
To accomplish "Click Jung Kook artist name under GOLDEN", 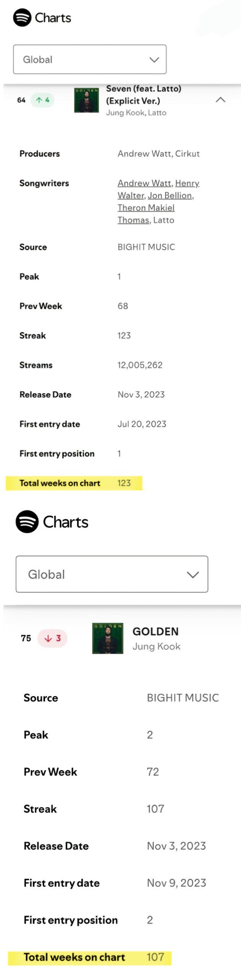I will (156, 646).
